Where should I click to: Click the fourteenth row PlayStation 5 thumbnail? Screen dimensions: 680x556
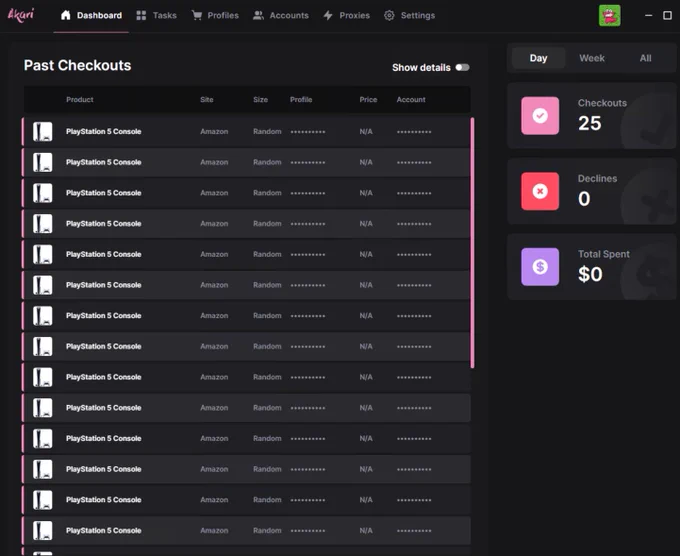[x=43, y=531]
